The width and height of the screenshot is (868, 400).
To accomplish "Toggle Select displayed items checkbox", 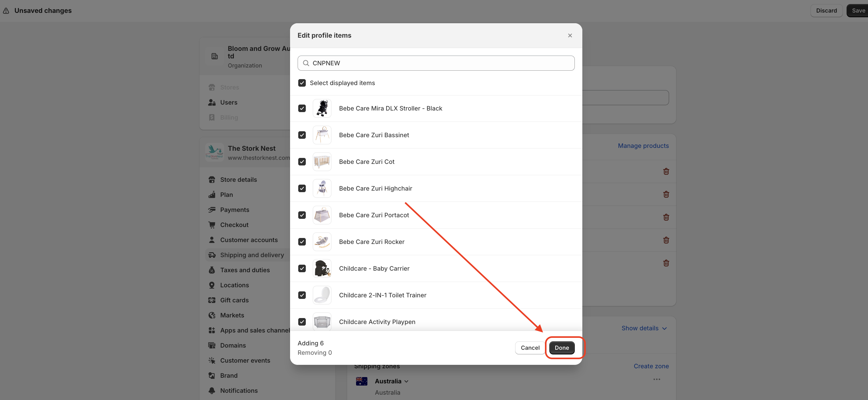I will [302, 83].
